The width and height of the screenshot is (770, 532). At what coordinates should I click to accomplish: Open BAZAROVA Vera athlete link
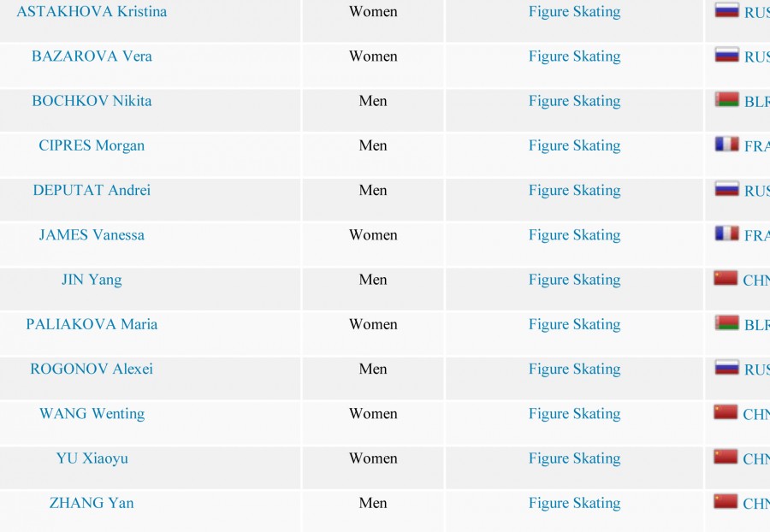tap(92, 56)
